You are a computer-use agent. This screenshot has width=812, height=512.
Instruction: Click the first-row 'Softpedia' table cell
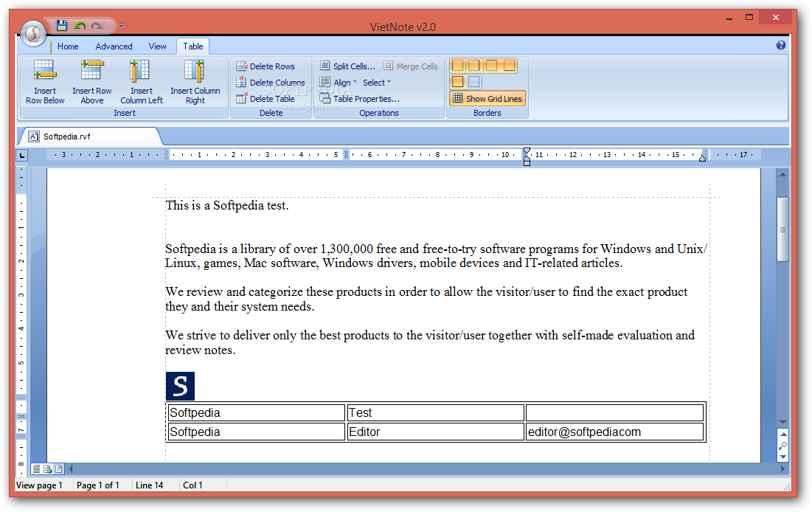point(257,413)
